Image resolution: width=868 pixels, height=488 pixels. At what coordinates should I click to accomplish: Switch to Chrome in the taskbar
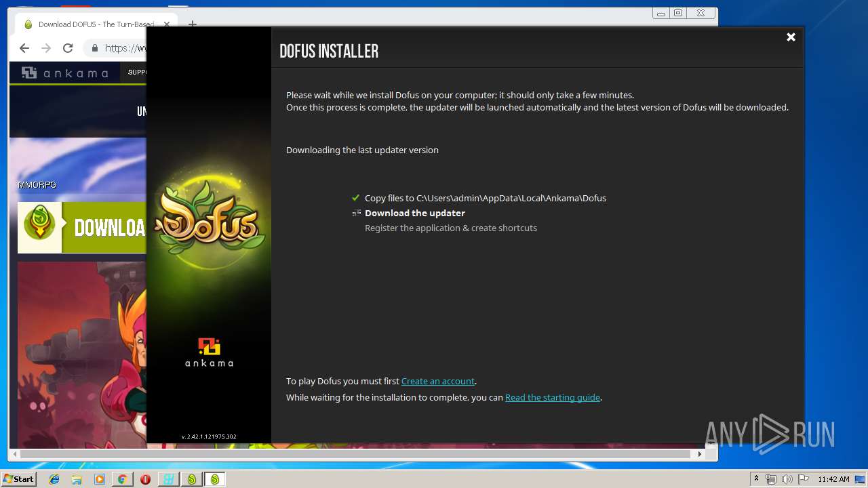(123, 479)
